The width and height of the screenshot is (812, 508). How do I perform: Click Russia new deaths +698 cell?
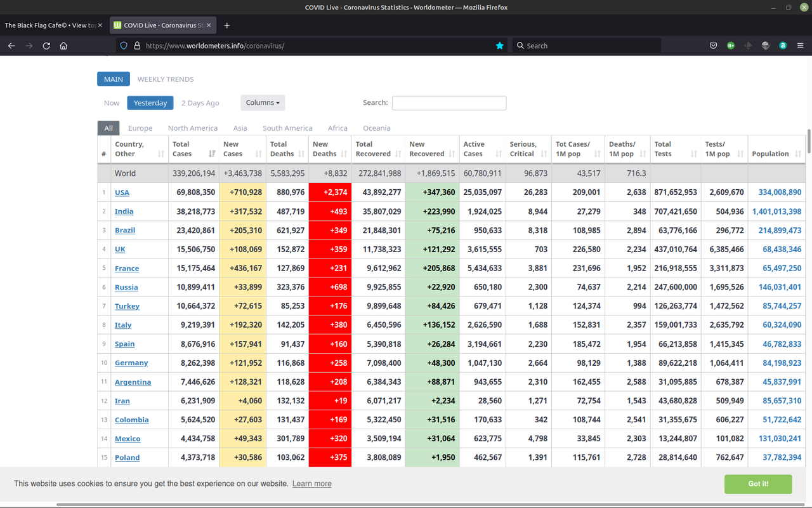(x=330, y=287)
